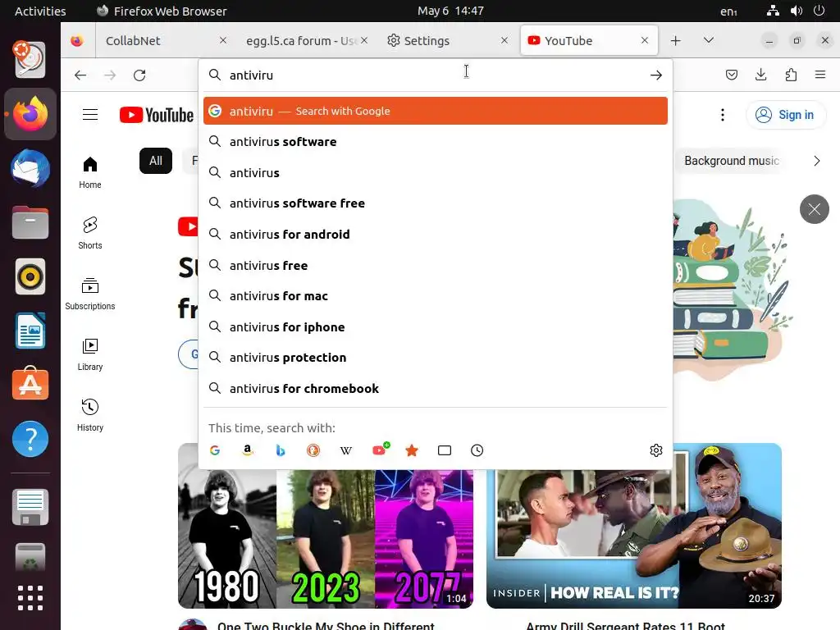Open Subscriptions in YouTube sidebar

point(90,294)
